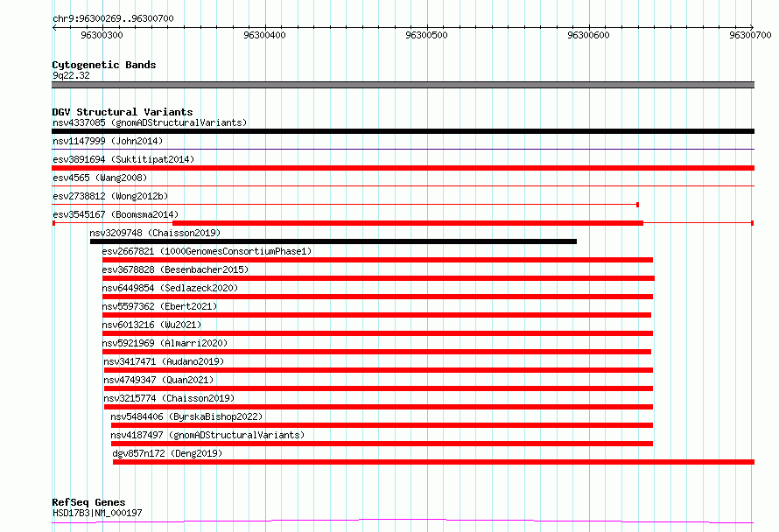Viewport: 779px width, 532px height.
Task: Click the gray 9q22.32 cytogenetic band bar
Action: (x=403, y=85)
